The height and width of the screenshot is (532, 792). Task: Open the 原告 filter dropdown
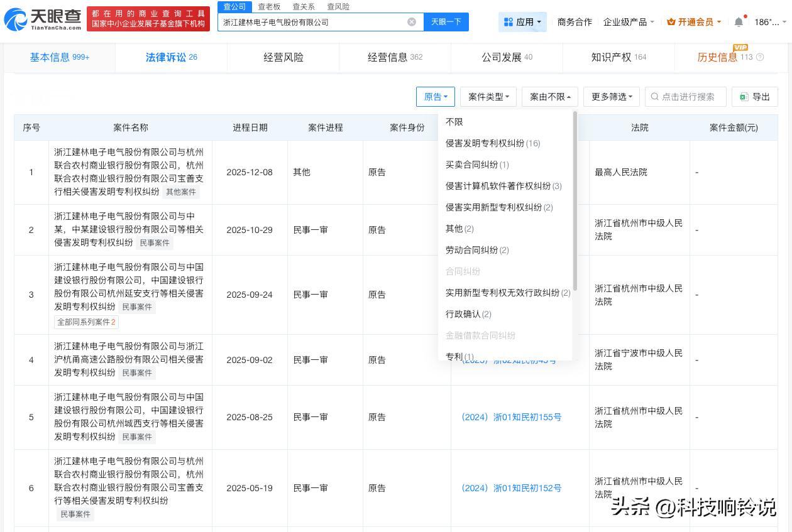[x=436, y=96]
